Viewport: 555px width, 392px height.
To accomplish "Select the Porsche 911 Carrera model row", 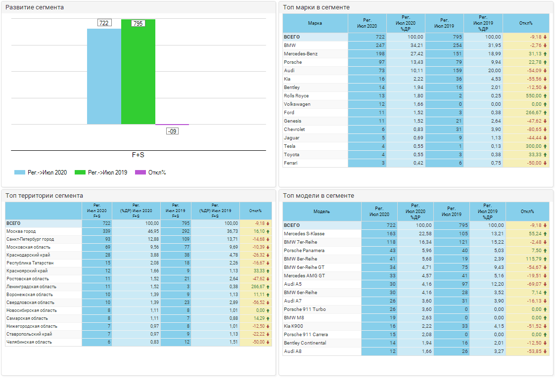I will (x=416, y=334).
